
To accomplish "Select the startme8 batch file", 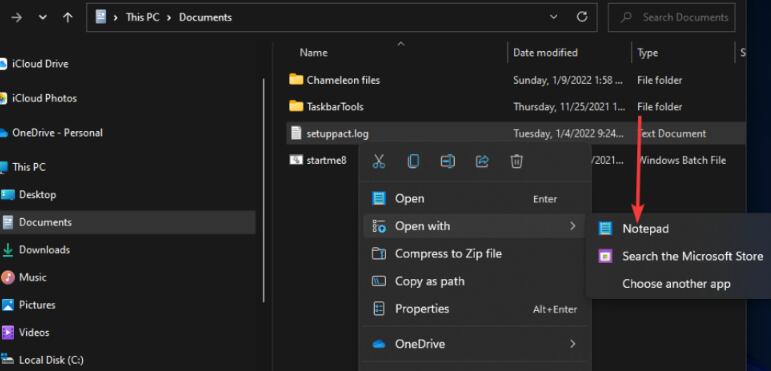I will (x=326, y=160).
